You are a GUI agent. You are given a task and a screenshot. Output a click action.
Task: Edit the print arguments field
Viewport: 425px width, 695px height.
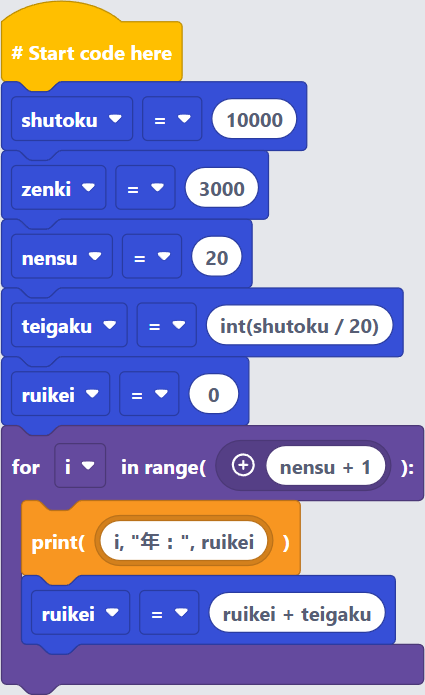click(x=184, y=541)
